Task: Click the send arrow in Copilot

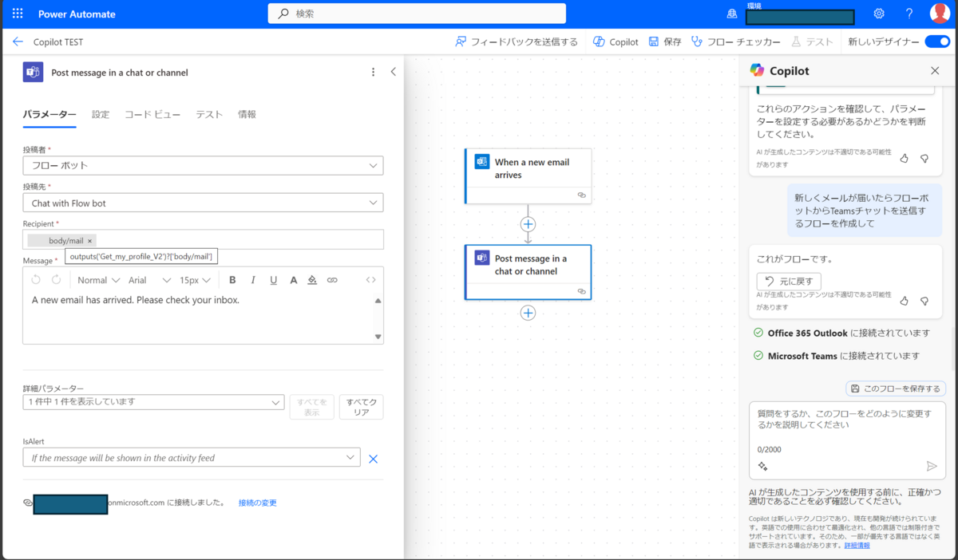Action: click(x=931, y=467)
